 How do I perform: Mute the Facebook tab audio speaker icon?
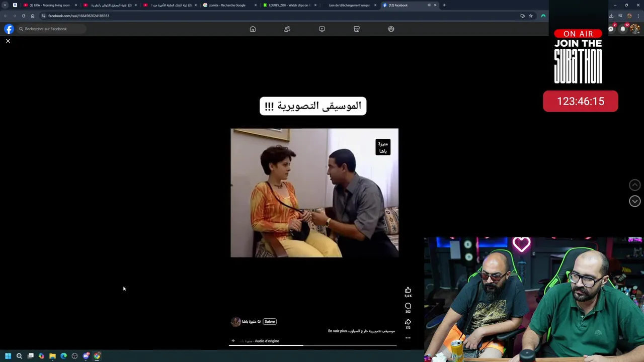pyautogui.click(x=429, y=5)
